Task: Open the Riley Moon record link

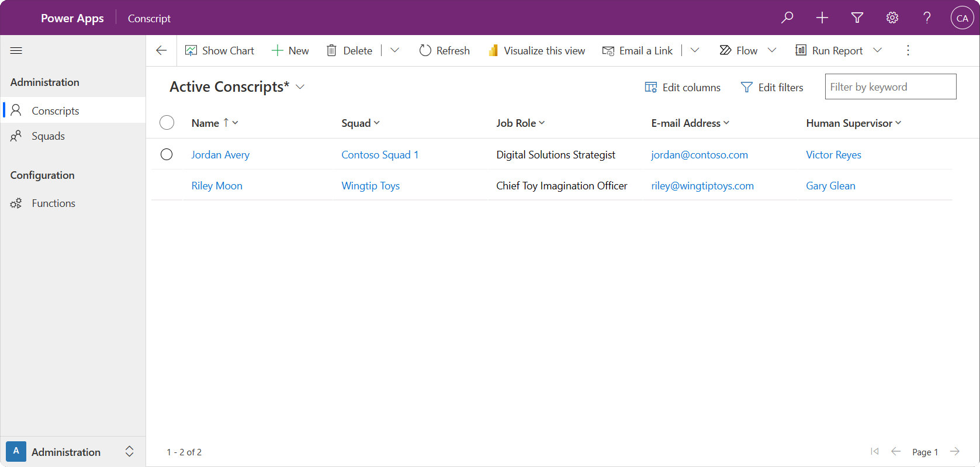Action: click(x=217, y=186)
